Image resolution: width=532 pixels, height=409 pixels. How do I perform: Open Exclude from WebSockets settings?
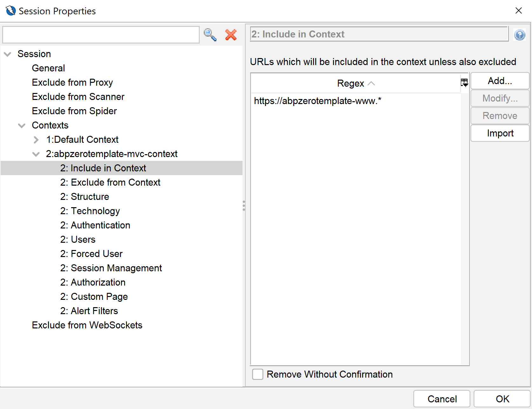(87, 325)
